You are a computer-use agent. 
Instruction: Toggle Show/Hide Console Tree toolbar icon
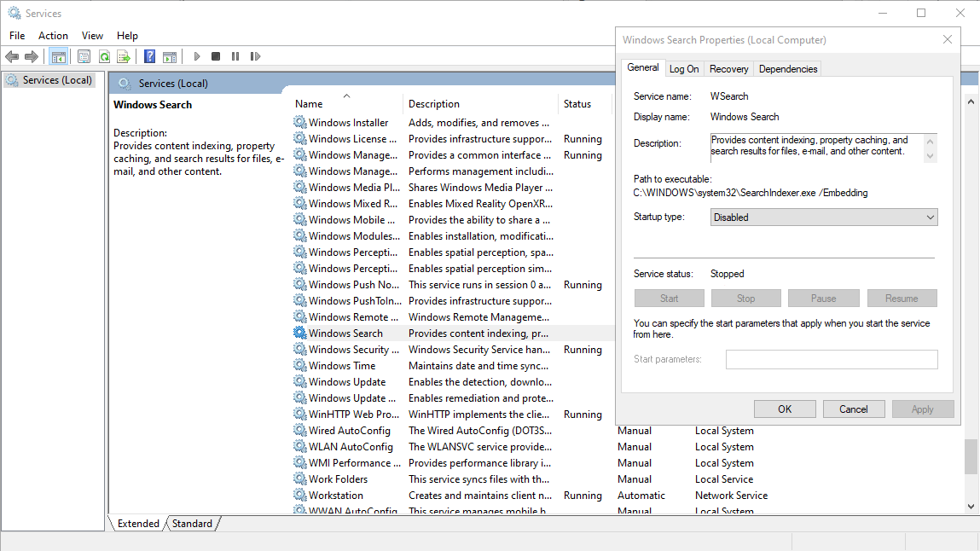pos(59,56)
